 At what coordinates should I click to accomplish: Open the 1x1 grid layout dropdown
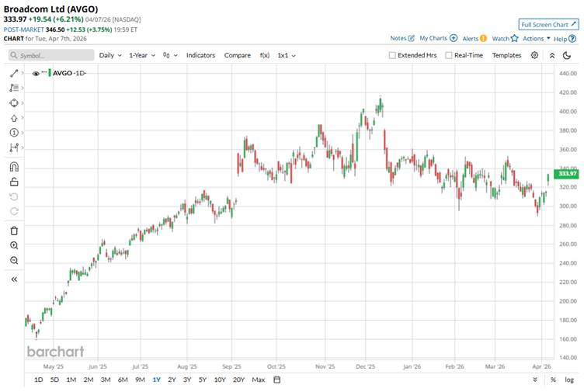coord(287,55)
